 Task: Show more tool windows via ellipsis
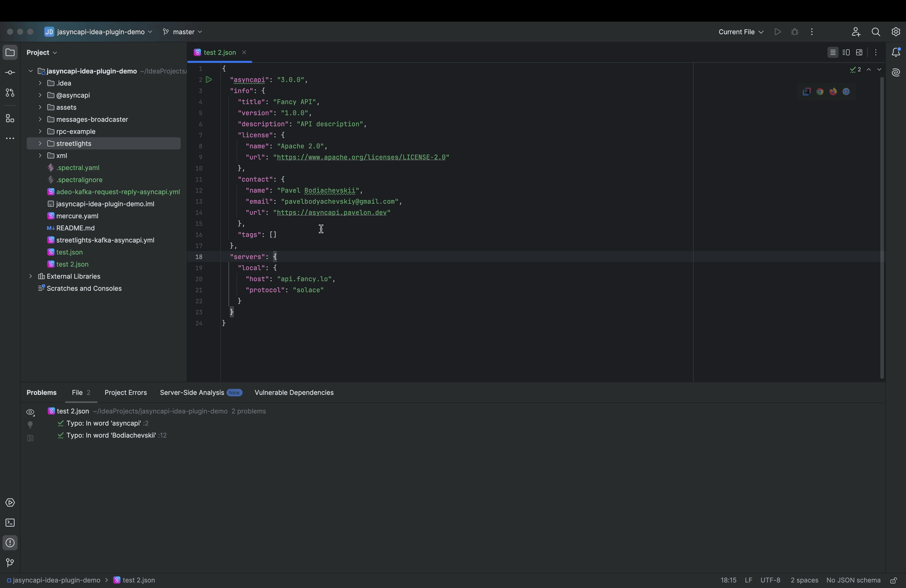[x=10, y=138]
